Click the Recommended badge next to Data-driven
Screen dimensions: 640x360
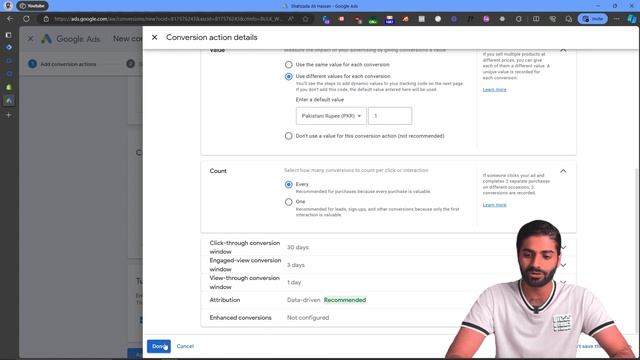coord(345,300)
